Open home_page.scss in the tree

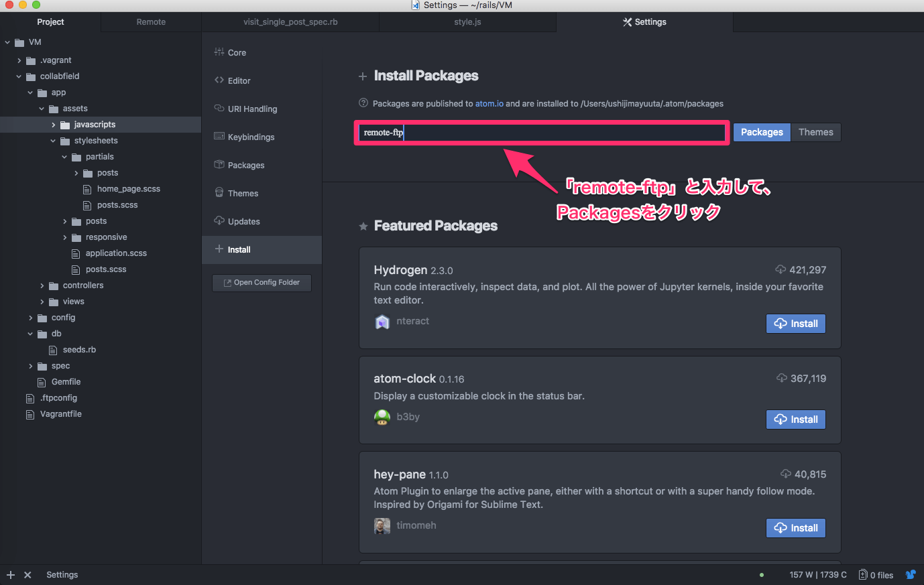128,189
